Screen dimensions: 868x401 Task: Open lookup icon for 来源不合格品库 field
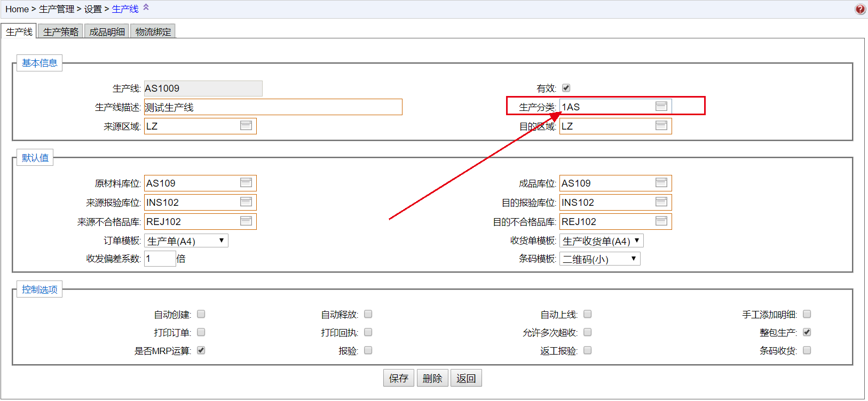coord(246,221)
